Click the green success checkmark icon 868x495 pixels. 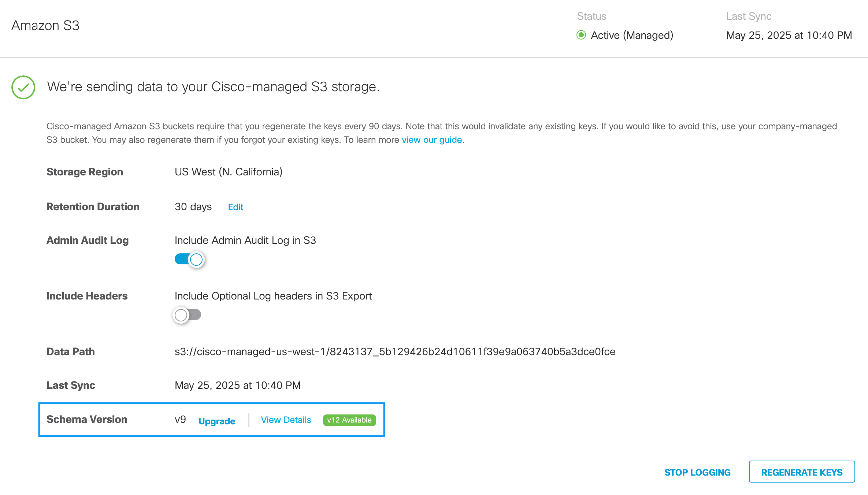pyautogui.click(x=23, y=87)
